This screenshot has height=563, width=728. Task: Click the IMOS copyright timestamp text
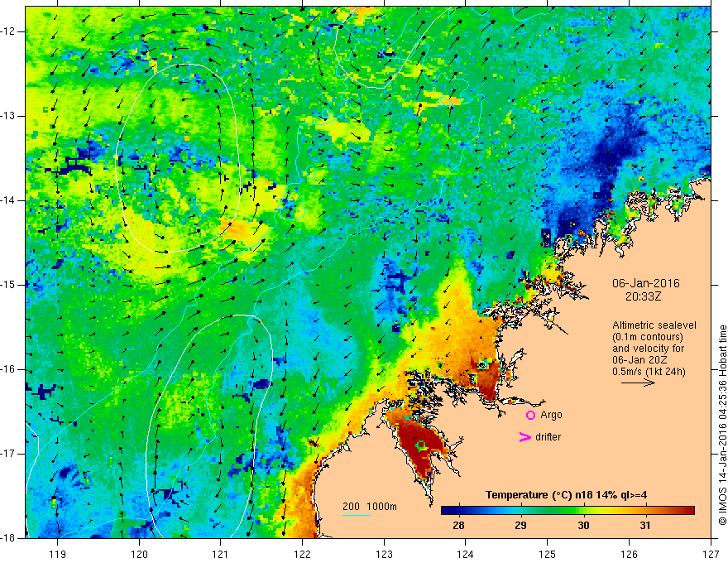pos(722,426)
